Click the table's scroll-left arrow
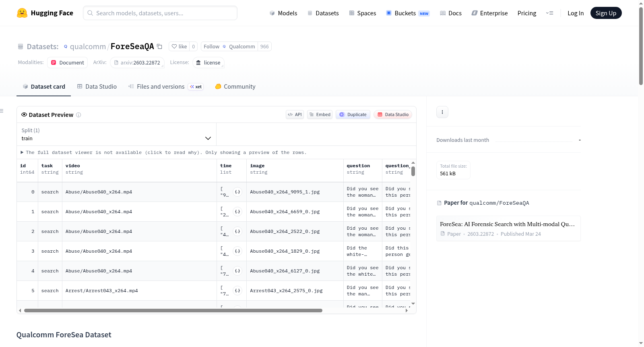This screenshot has height=347, width=644. tap(20, 310)
